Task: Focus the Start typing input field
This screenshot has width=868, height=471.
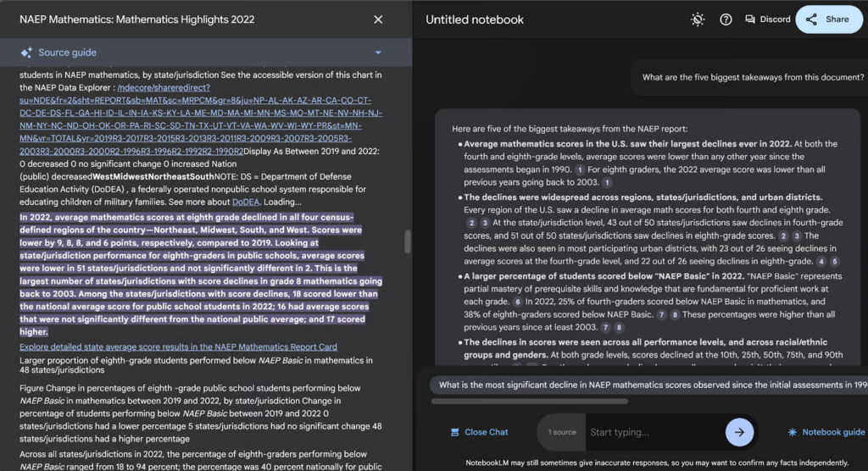Action: coord(655,432)
